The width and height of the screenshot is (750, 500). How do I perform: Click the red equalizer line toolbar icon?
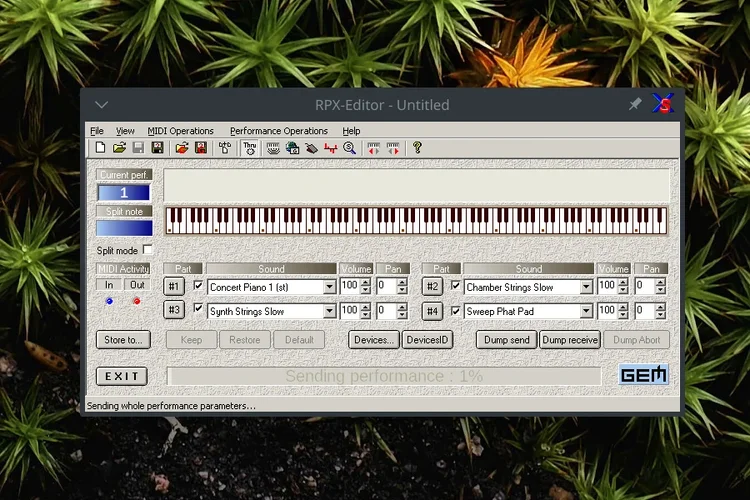[x=331, y=148]
